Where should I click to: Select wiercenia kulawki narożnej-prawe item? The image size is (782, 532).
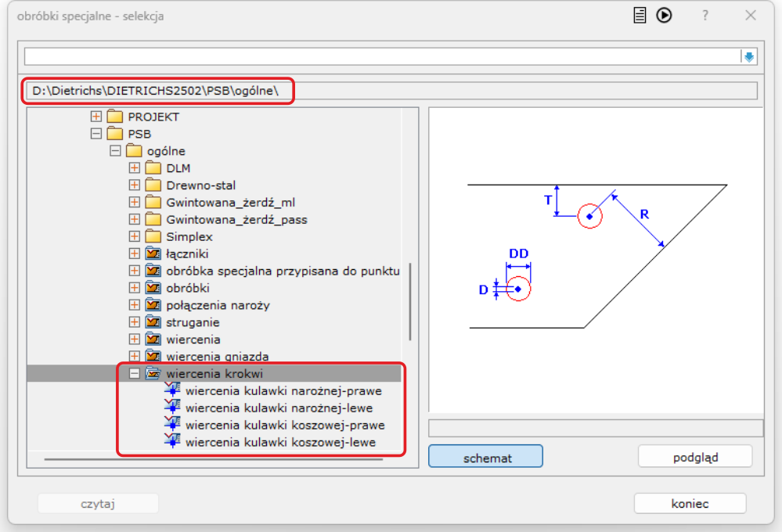pos(283,391)
